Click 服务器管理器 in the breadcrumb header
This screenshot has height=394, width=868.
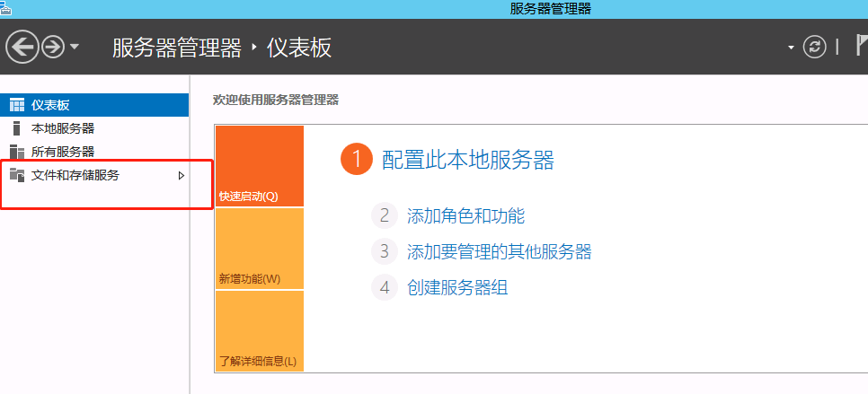(177, 48)
